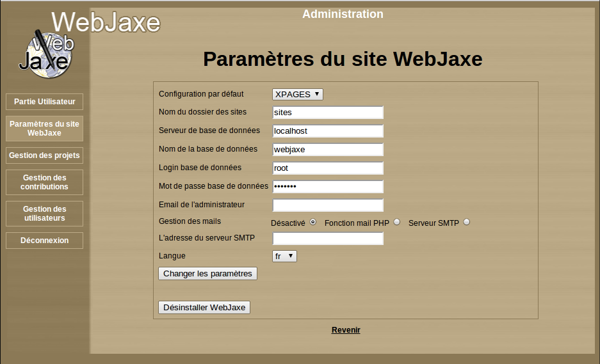This screenshot has height=364, width=600.
Task: Log out via Déconnexion
Action: tap(44, 241)
